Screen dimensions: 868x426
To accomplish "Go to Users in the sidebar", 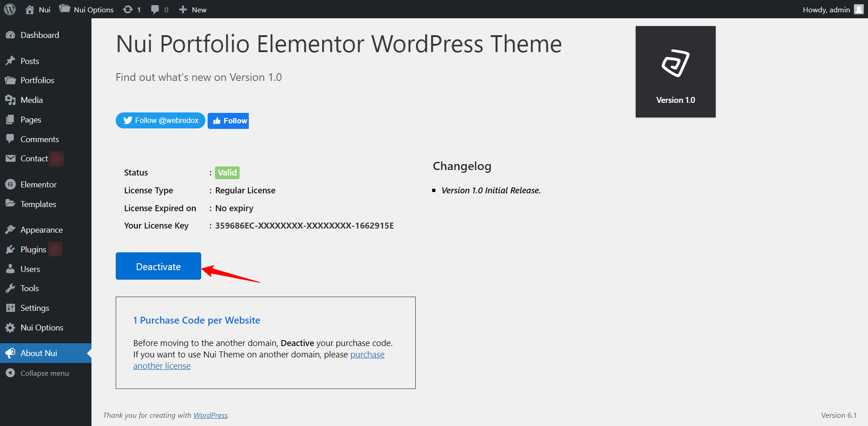I will 30,269.
